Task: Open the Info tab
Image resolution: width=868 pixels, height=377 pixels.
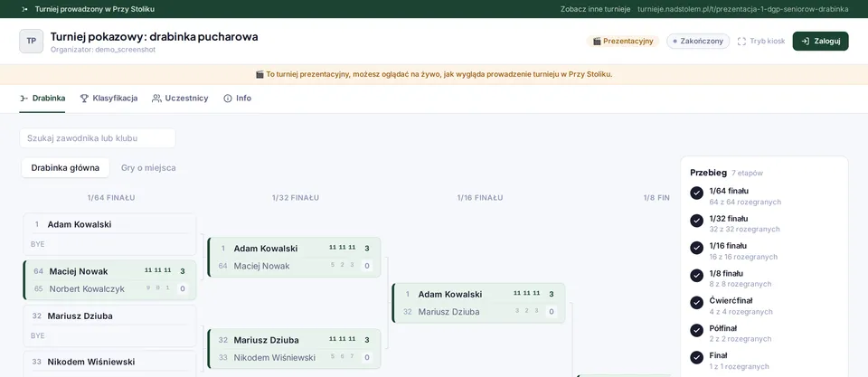Action: click(237, 99)
